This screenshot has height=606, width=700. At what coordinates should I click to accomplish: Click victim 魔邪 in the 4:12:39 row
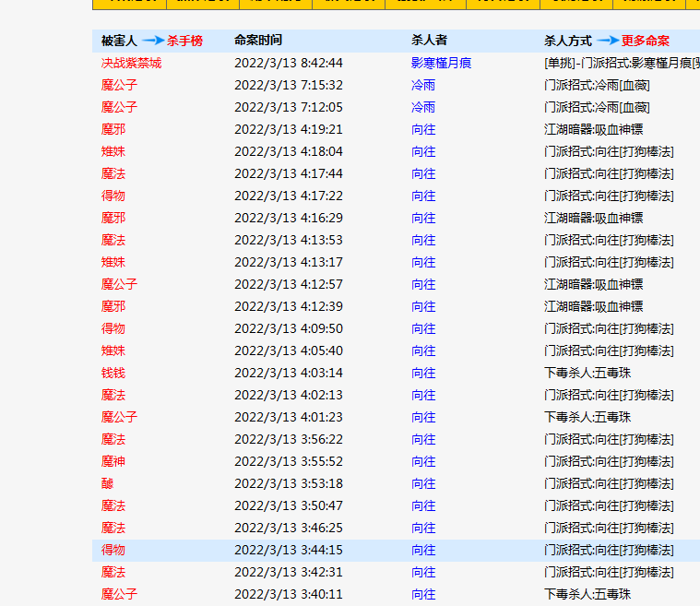(x=113, y=307)
